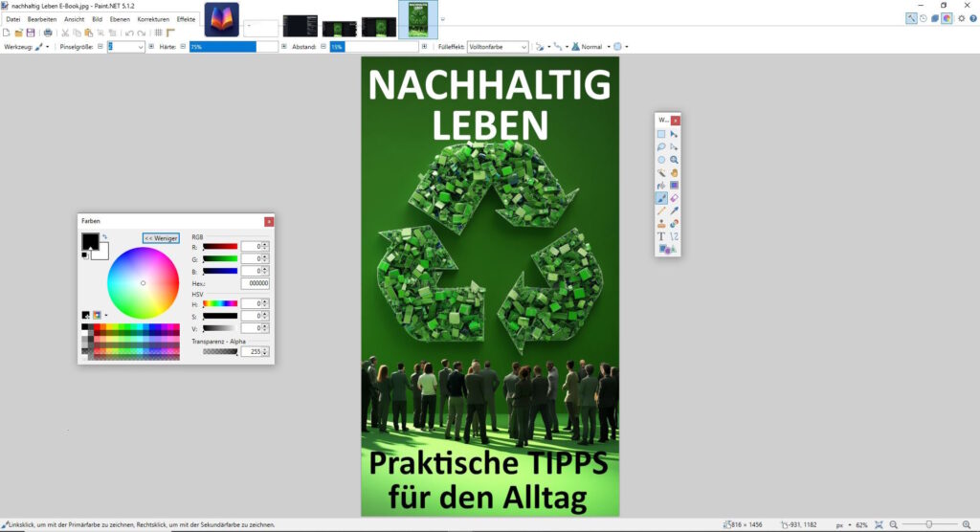Screen dimensions: 980x532
Task: Click the Save floppy disk icon
Action: coord(31,33)
